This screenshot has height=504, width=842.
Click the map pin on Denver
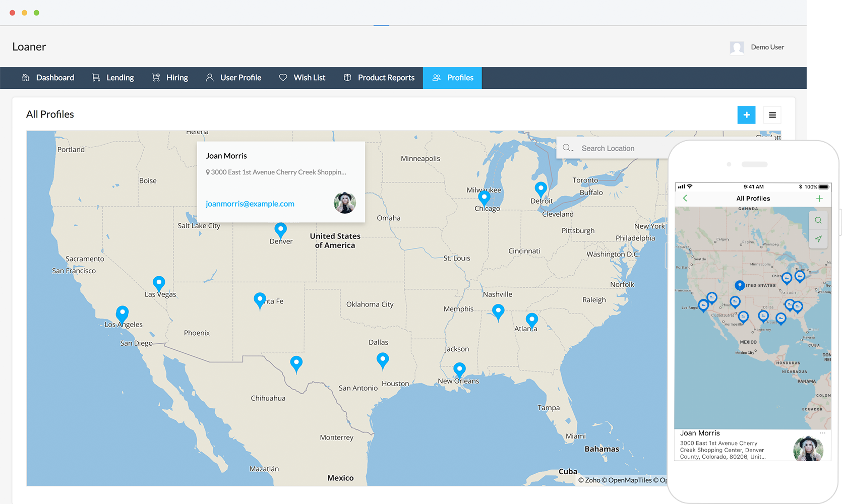(280, 230)
